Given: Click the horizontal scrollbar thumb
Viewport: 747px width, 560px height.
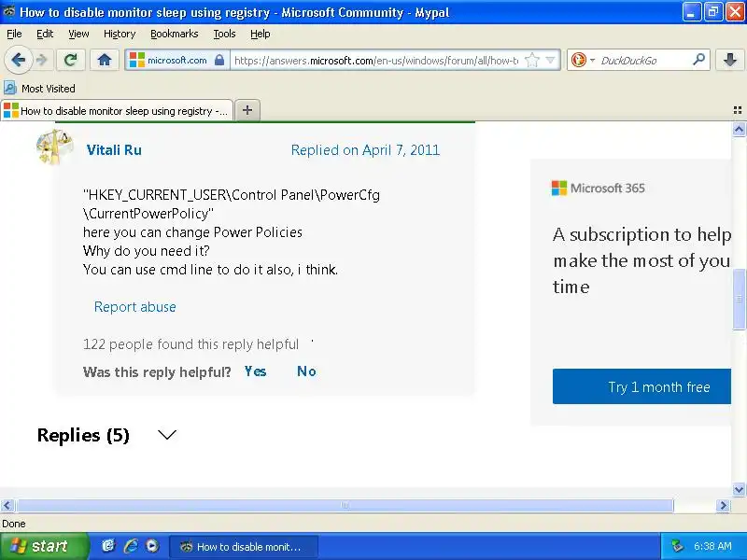Looking at the screenshot, I should [345, 505].
